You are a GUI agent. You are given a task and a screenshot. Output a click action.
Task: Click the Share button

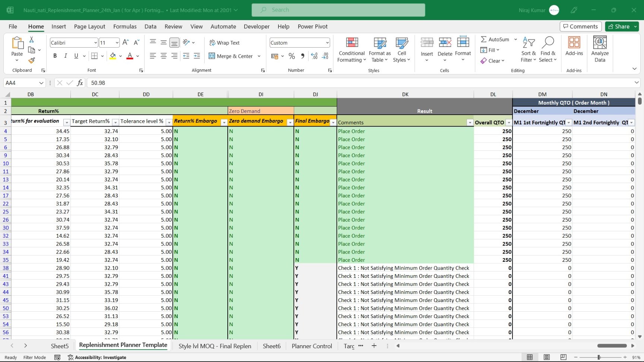621,26
